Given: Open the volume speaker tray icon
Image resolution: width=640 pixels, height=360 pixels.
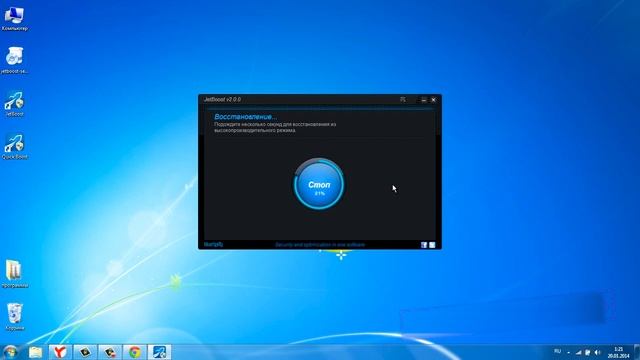Looking at the screenshot, I should (598, 352).
